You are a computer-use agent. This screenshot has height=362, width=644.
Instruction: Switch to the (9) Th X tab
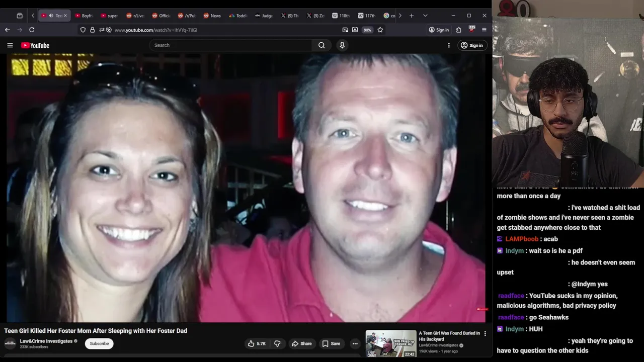(x=289, y=16)
